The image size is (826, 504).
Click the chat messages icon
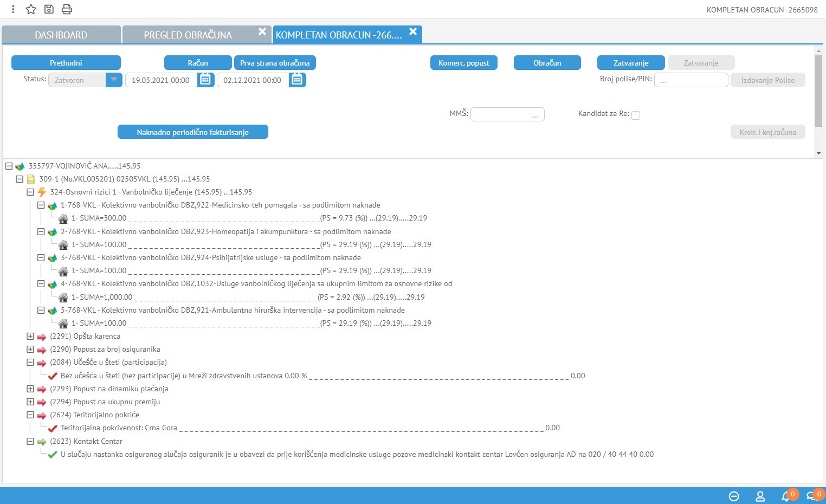click(811, 496)
